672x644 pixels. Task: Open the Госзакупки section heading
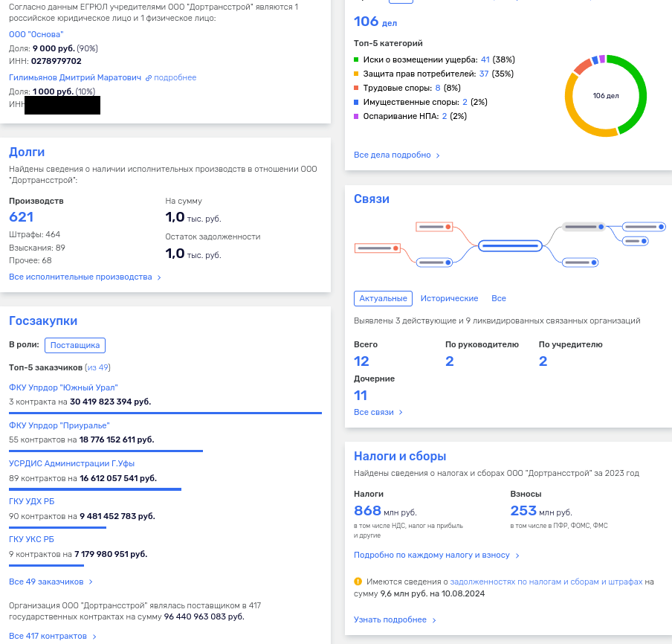pos(43,321)
